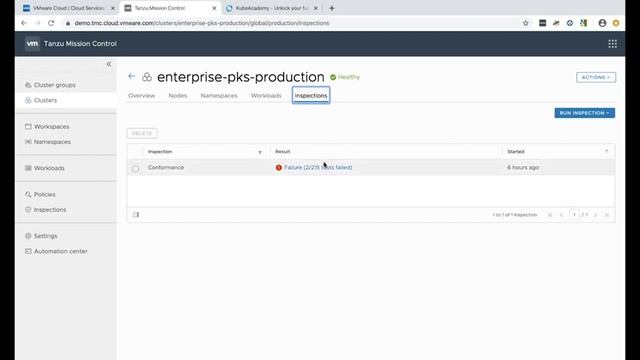
Task: Click the Workloads sidebar icon
Action: point(28,168)
